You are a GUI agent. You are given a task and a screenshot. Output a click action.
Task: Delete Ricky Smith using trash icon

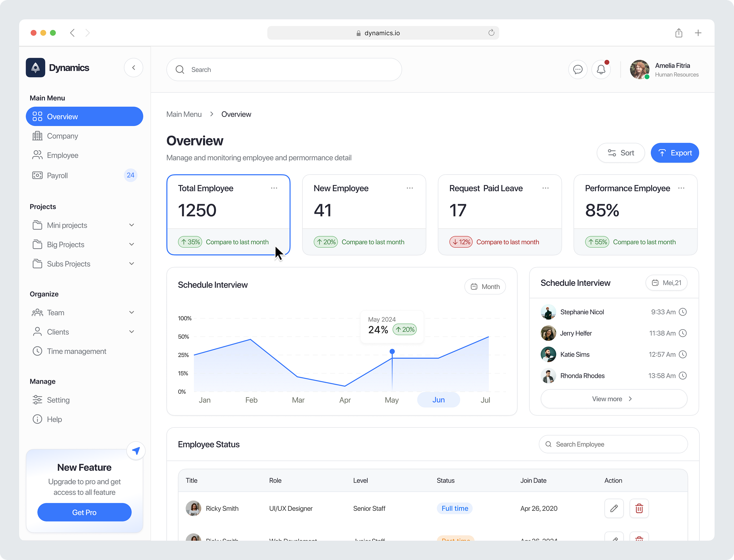click(x=639, y=508)
